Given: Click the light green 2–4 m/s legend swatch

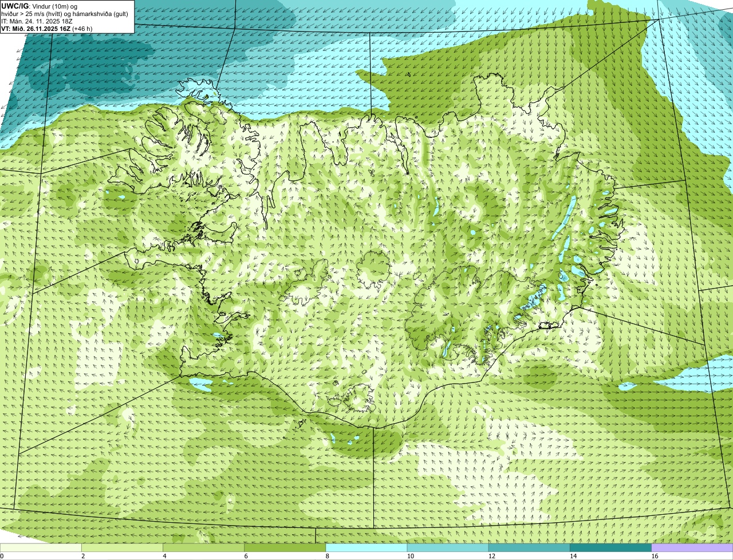Looking at the screenshot, I should point(122,548).
